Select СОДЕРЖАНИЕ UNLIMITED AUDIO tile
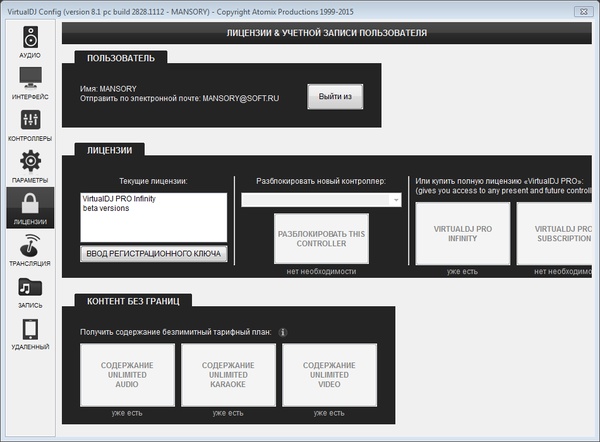The width and height of the screenshot is (600, 442). [127, 375]
